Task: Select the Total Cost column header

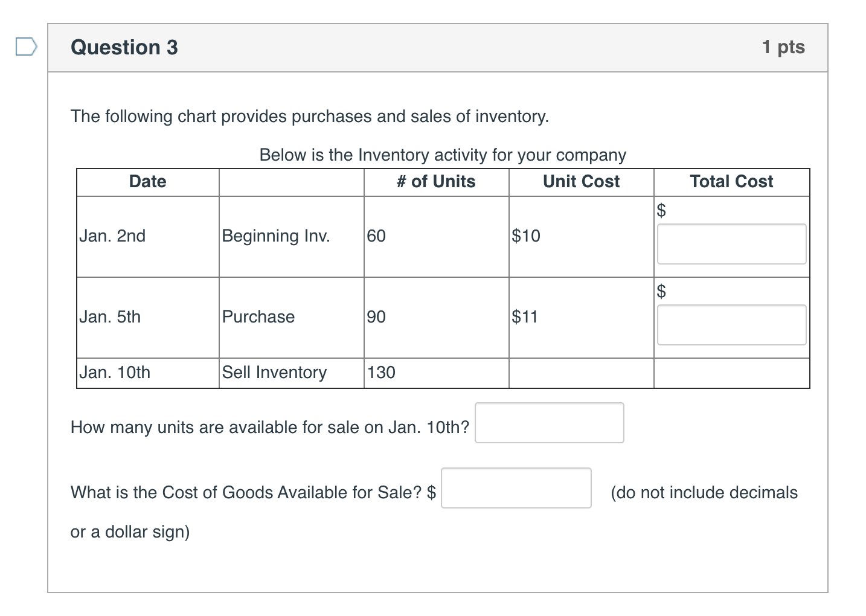Action: point(731,182)
